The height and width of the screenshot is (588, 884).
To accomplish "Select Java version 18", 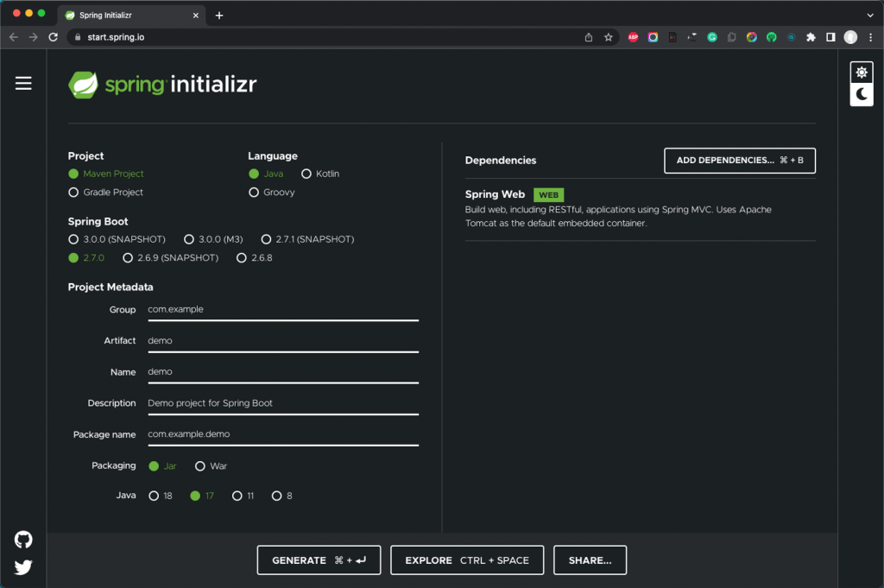I will [161, 496].
